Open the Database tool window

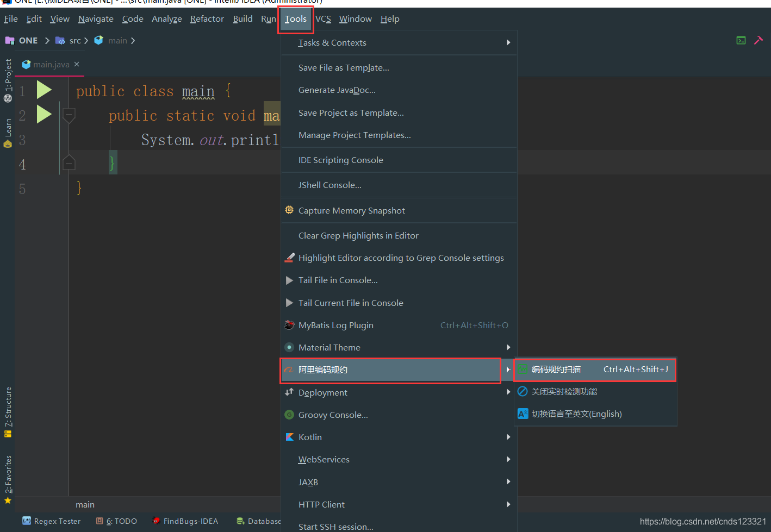pyautogui.click(x=258, y=521)
